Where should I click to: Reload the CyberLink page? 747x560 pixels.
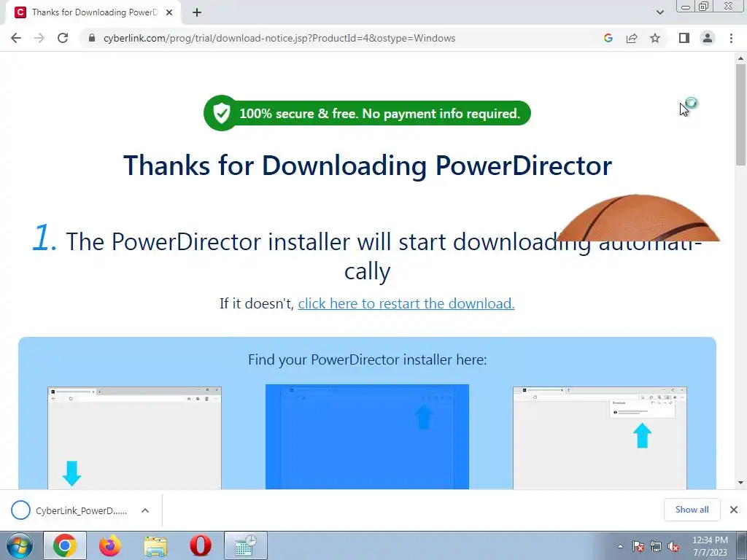63,38
